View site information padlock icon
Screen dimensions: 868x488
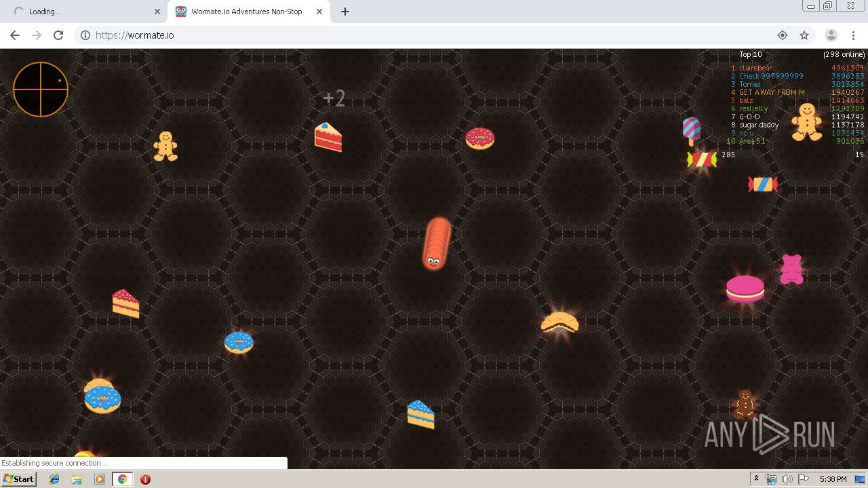click(x=85, y=35)
